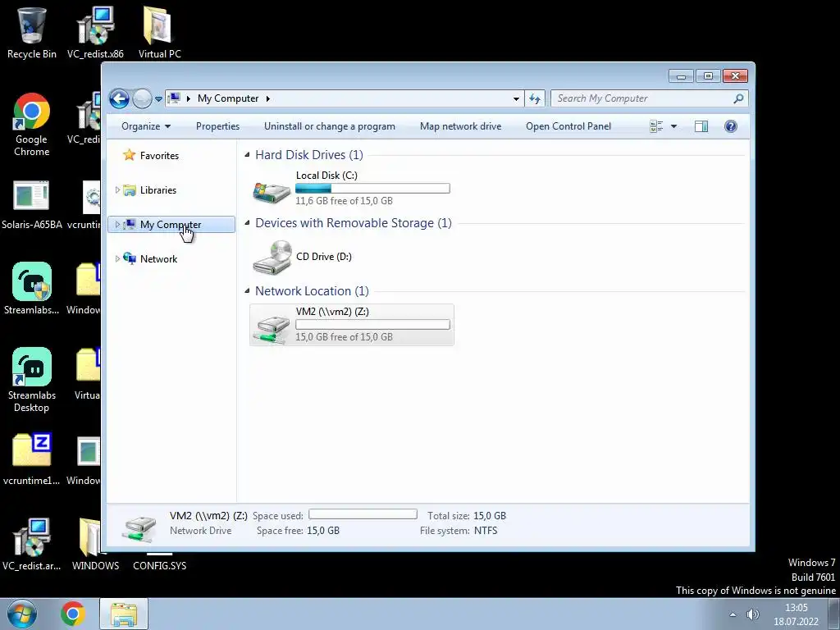
Task: Toggle the preview pane button
Action: (701, 126)
